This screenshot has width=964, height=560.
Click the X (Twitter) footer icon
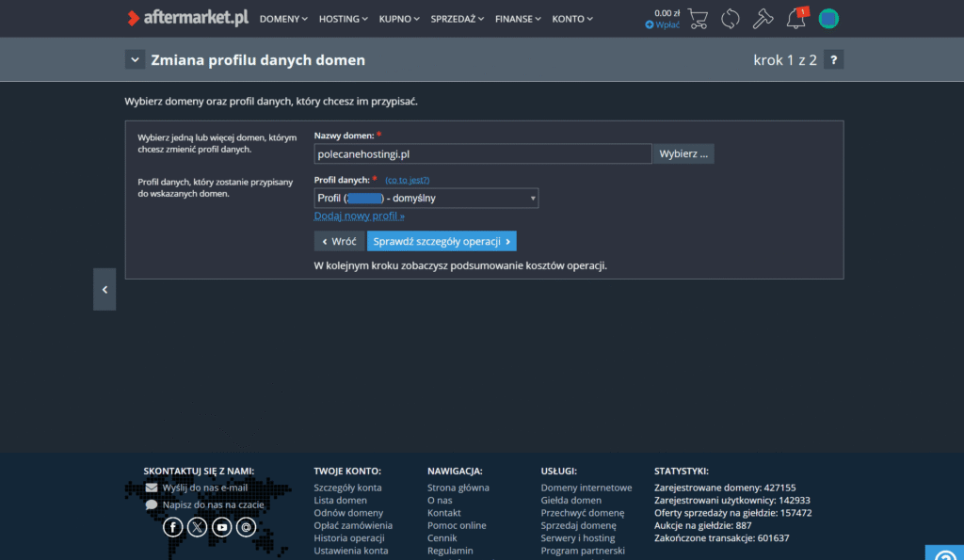pyautogui.click(x=197, y=528)
